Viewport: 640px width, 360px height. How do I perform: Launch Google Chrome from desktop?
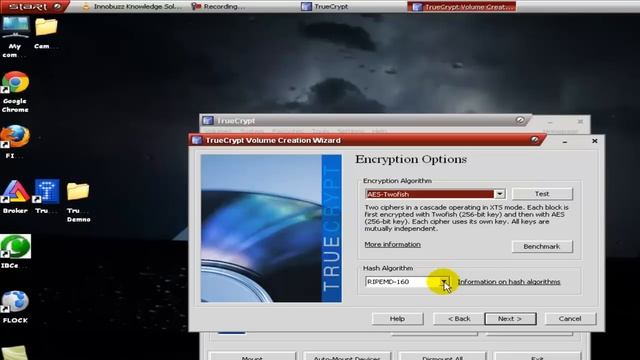15,92
